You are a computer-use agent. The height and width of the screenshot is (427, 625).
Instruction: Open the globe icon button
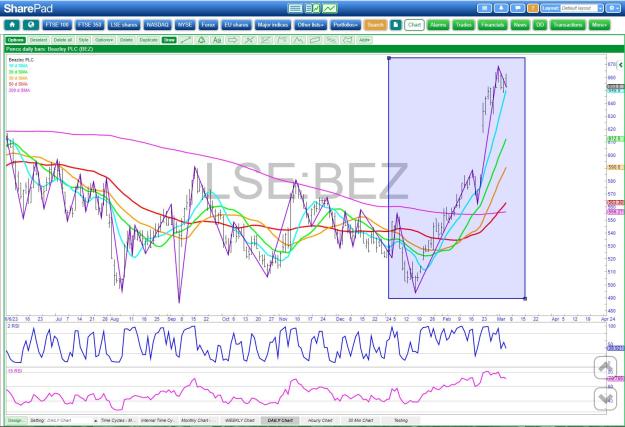coord(31,25)
